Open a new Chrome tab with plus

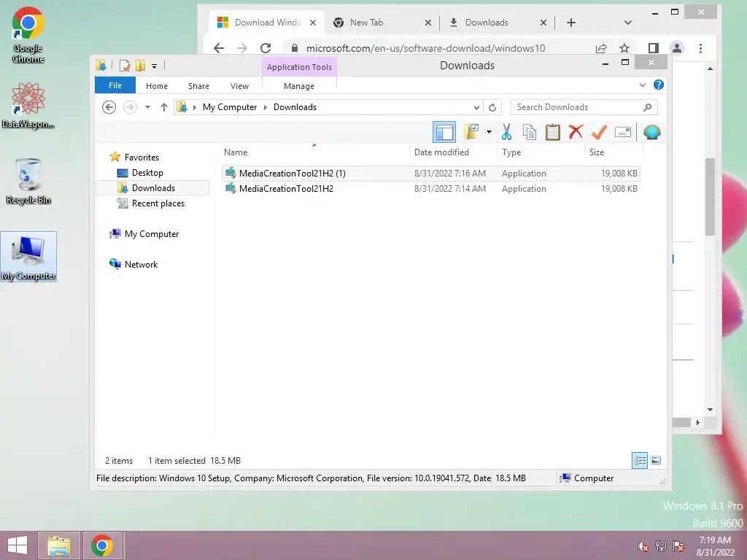571,23
